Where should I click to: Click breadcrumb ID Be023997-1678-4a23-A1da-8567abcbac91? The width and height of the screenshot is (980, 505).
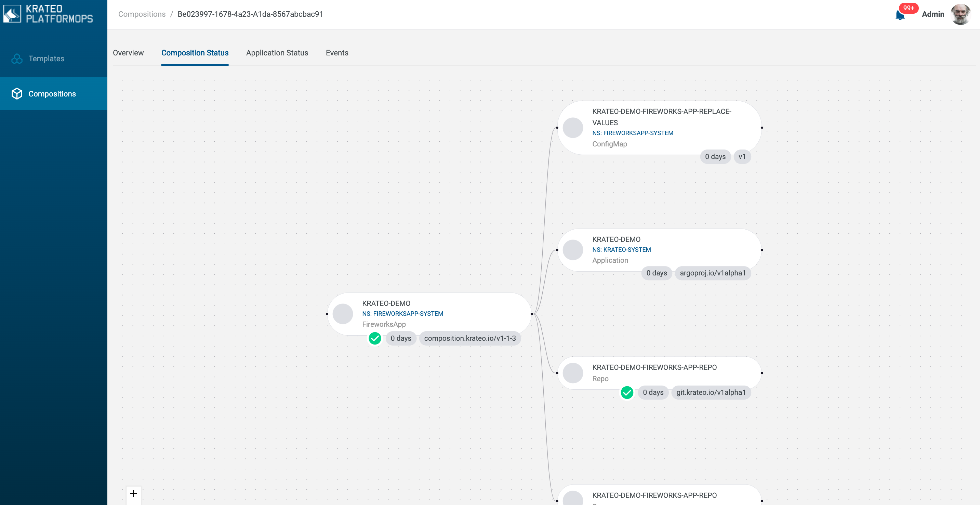coord(250,14)
